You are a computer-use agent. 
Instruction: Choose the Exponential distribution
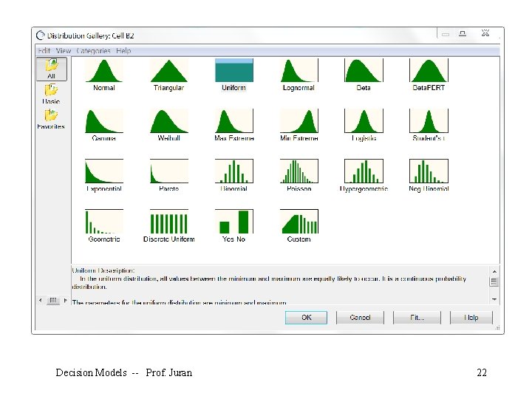pyautogui.click(x=104, y=171)
